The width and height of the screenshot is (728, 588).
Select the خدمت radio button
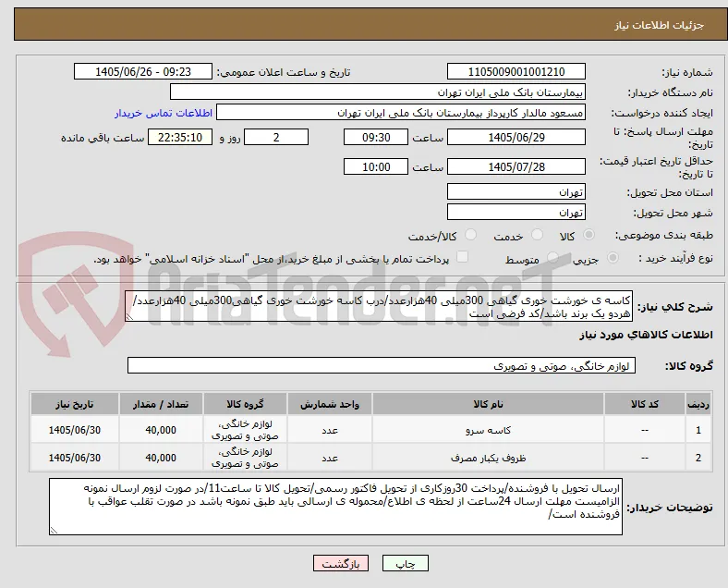pyautogui.click(x=537, y=235)
